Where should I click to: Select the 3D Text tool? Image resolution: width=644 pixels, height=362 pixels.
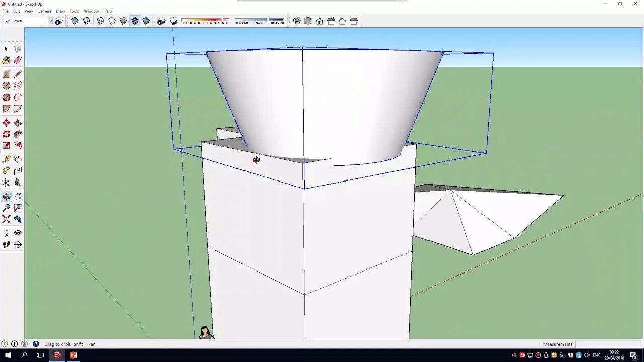coord(18,183)
